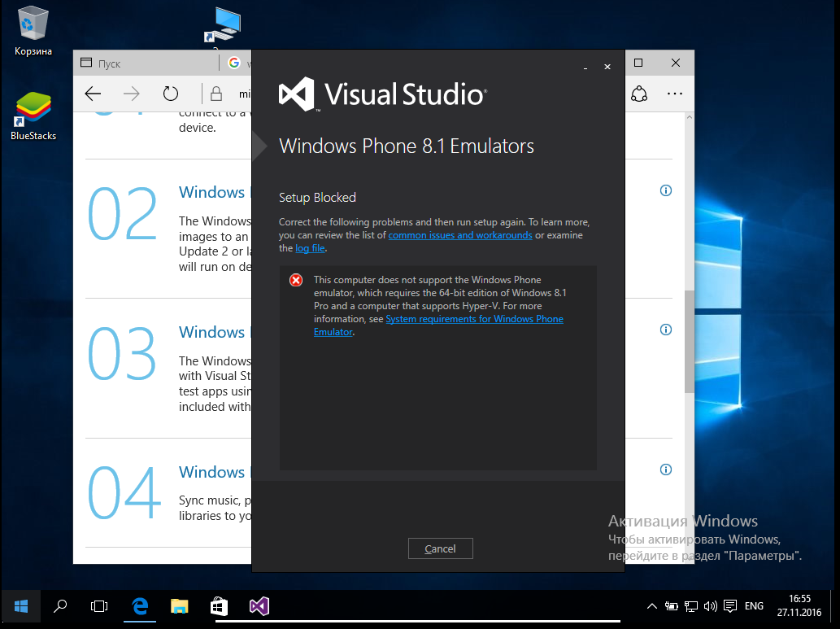Image resolution: width=840 pixels, height=629 pixels.
Task: Open Task View on the taskbar
Action: pos(99,606)
